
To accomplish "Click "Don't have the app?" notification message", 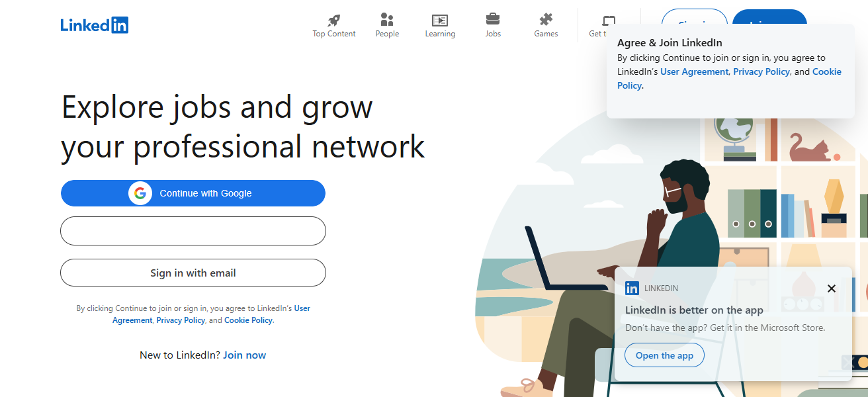I will coord(725,328).
